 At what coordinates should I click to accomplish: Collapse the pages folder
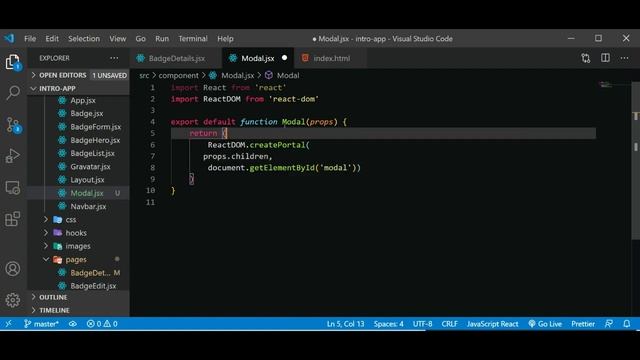pyautogui.click(x=79, y=259)
